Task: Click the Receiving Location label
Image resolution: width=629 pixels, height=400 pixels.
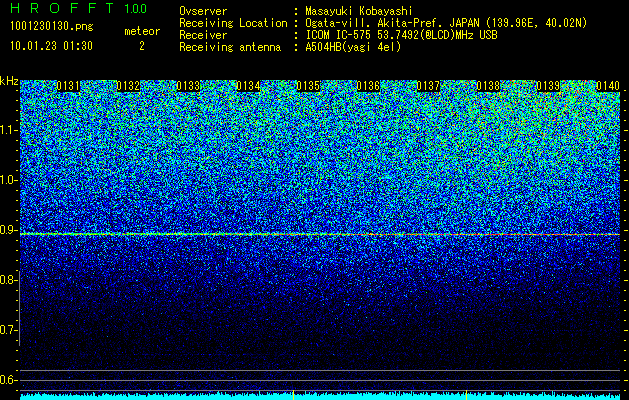Action: click(x=233, y=23)
